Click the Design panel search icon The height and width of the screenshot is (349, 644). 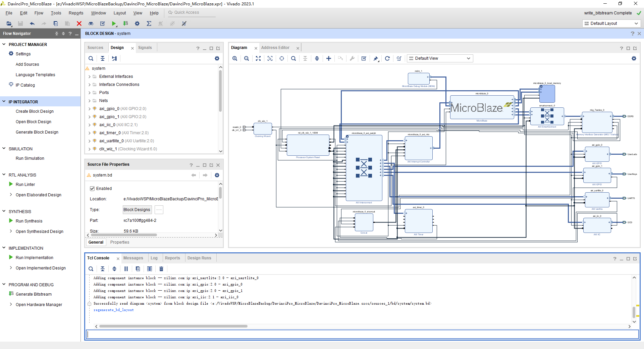pyautogui.click(x=91, y=58)
